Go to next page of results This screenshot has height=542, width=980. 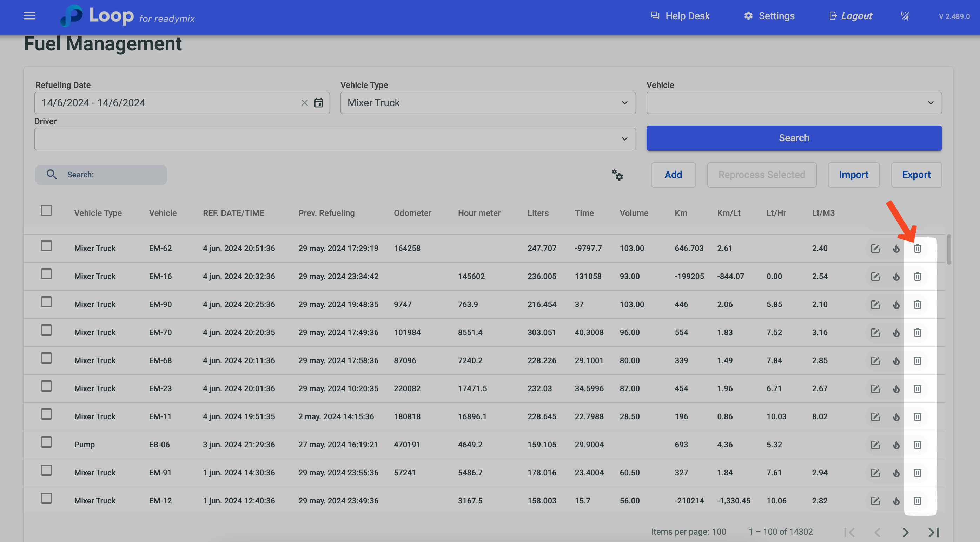point(906,532)
